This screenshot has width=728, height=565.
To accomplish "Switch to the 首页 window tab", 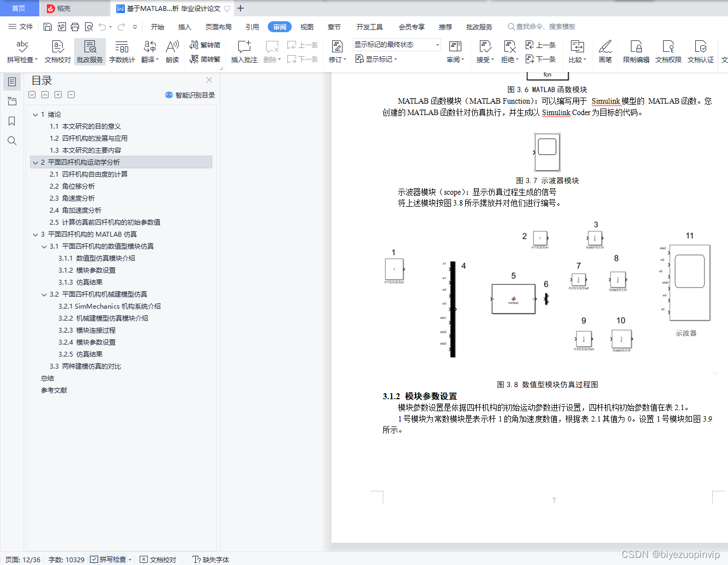I will 19,8.
